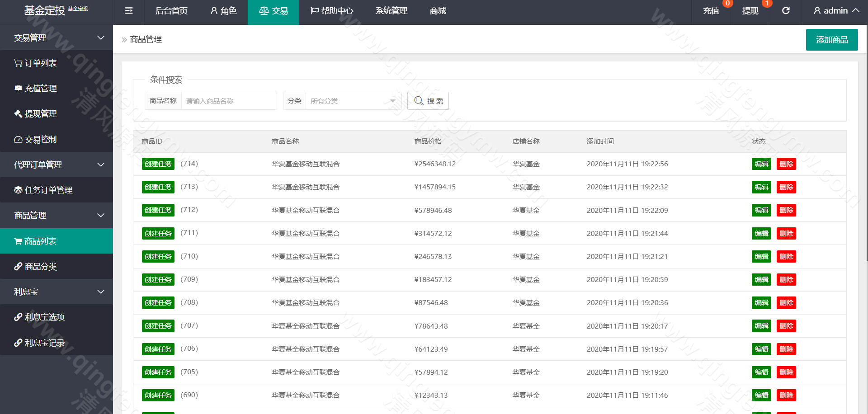
Task: Click 利息宝记录 in the sidebar
Action: tap(43, 343)
